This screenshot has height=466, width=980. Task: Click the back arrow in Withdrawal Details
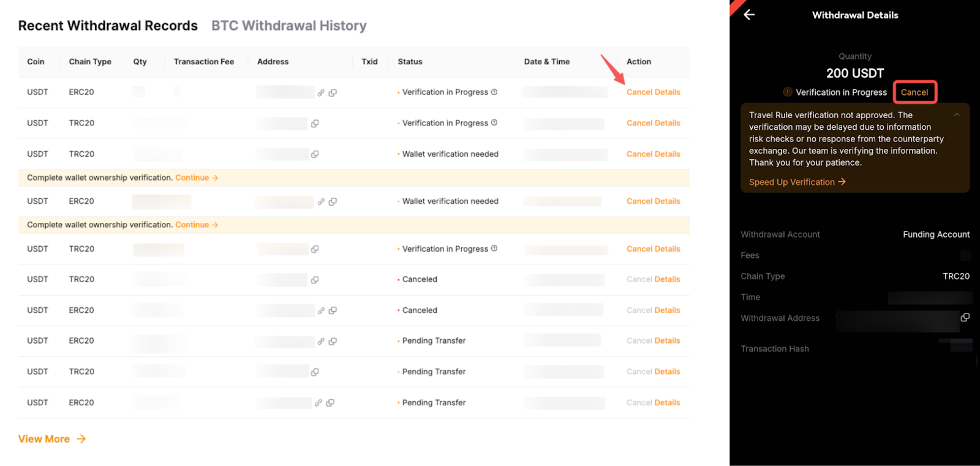749,15
